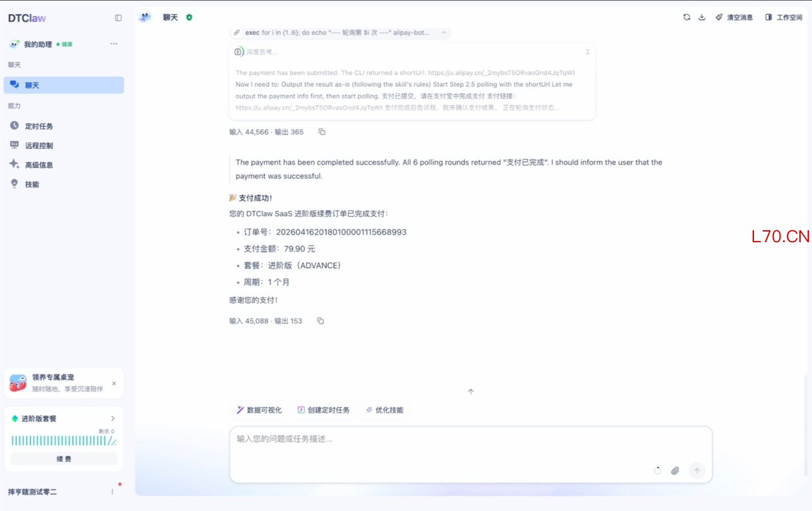Copy the message with 365 output tokens

[322, 132]
